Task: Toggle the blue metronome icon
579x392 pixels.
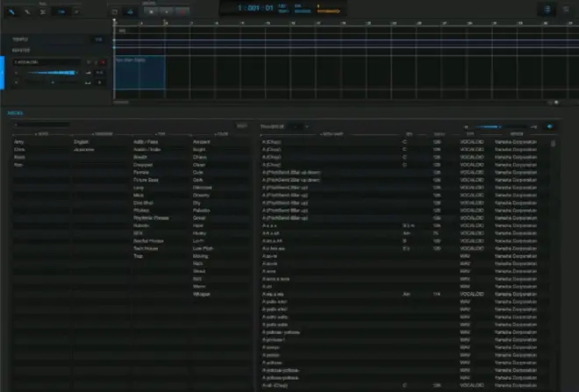Action: pos(130,11)
